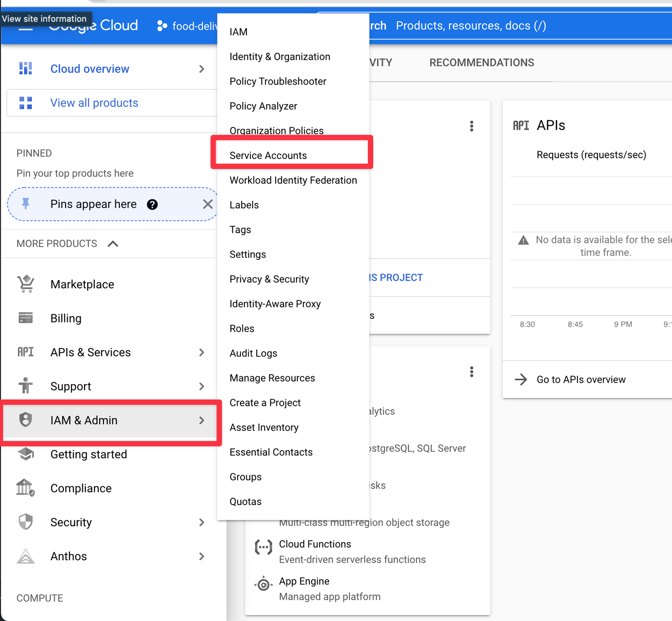Screen dimensions: 672x621
Task: Switch to the RECOMMENDATIONS tab
Action: 481,63
